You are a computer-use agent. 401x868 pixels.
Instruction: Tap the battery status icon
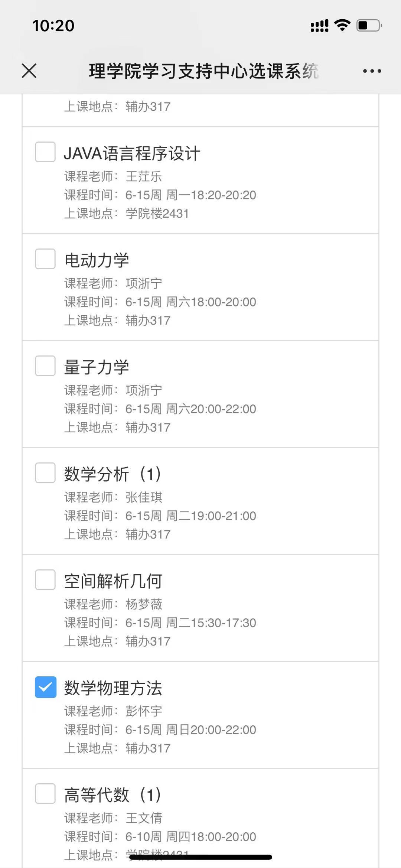tap(369, 25)
